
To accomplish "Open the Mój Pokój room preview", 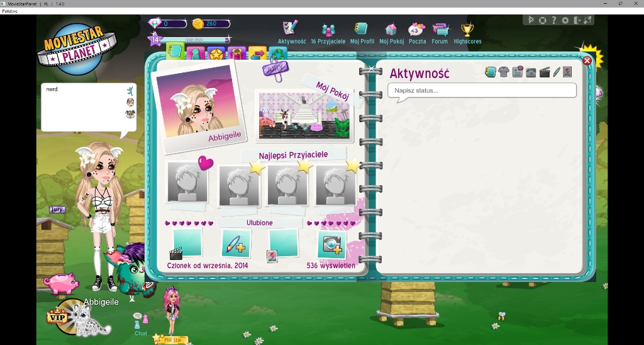I will pyautogui.click(x=304, y=115).
